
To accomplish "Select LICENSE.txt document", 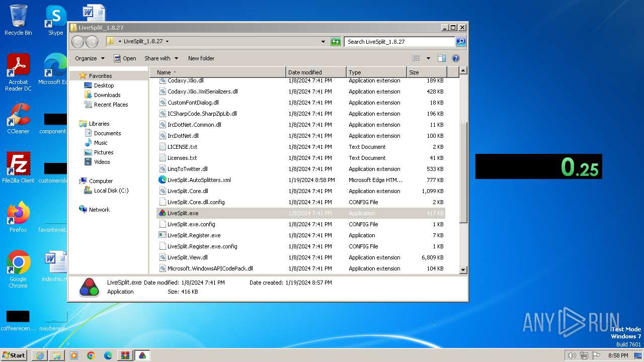I will [300, 147].
